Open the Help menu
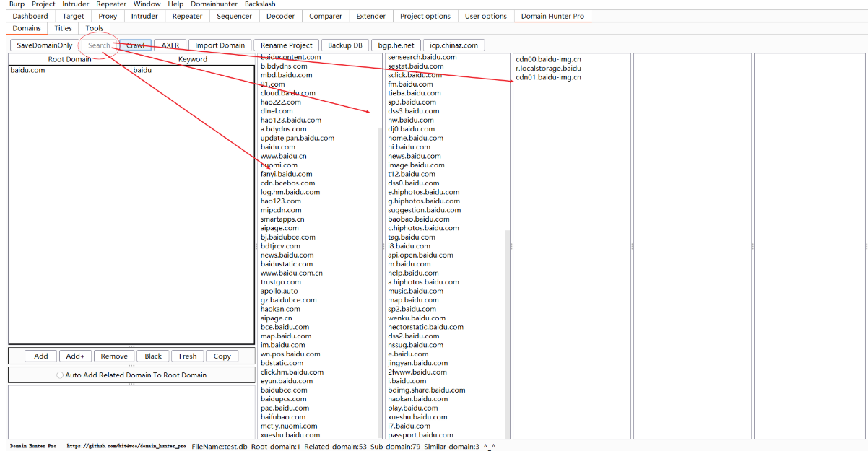Viewport: 868px width, 451px height. click(175, 4)
